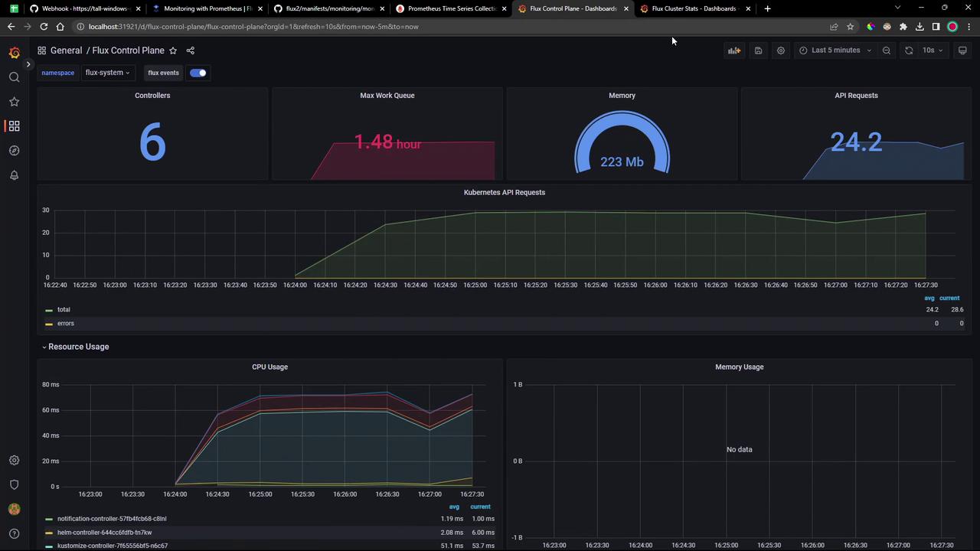Switch to Prometheus Time Series browser tab

coord(451,8)
